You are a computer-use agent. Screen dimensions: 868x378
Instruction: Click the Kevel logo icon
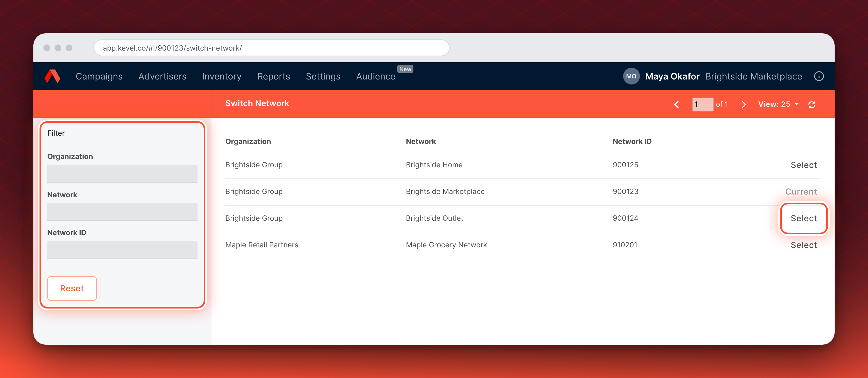pyautogui.click(x=53, y=76)
